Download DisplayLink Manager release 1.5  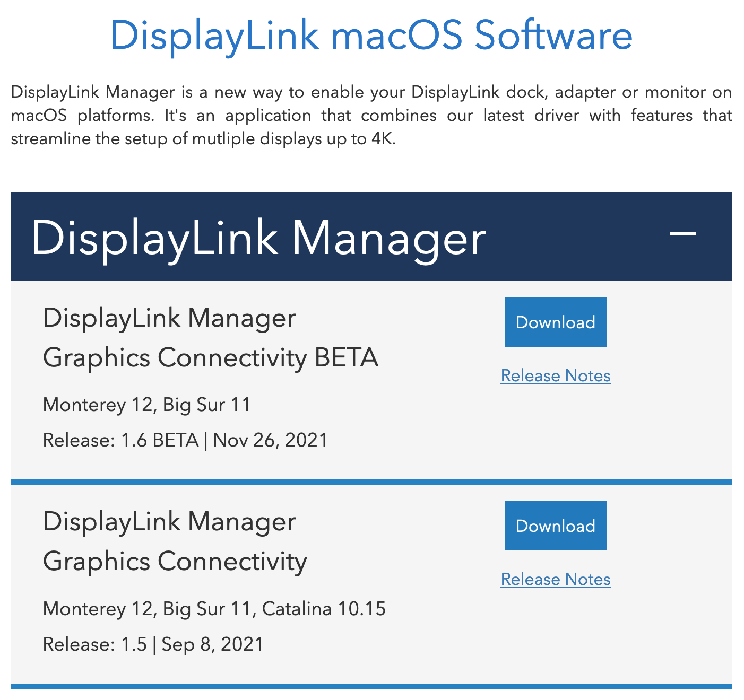click(555, 526)
